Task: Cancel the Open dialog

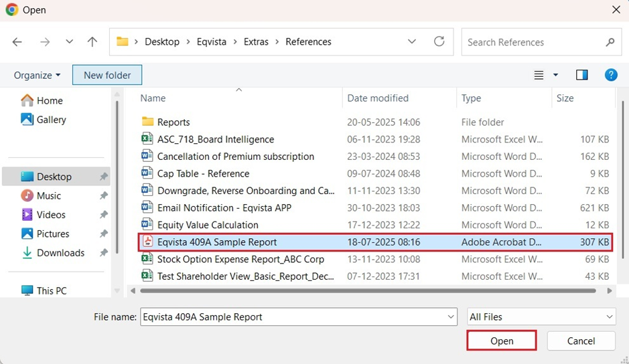Action: [581, 341]
